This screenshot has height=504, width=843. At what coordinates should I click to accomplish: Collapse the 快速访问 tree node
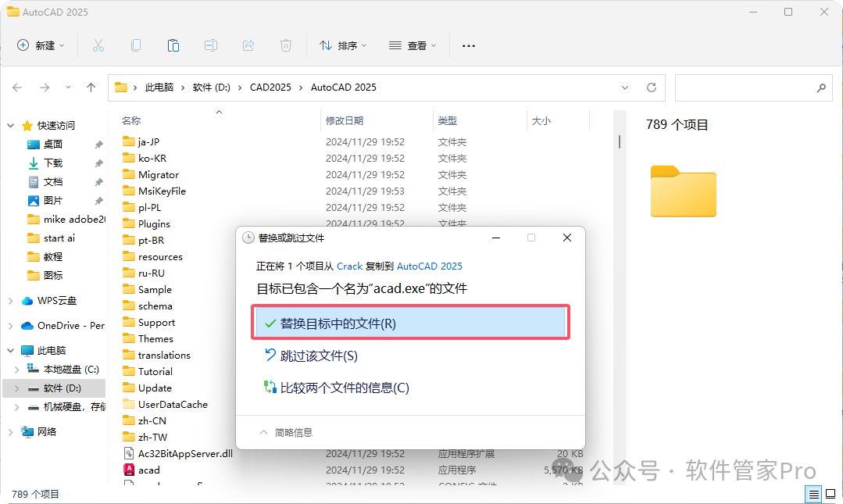(11, 125)
